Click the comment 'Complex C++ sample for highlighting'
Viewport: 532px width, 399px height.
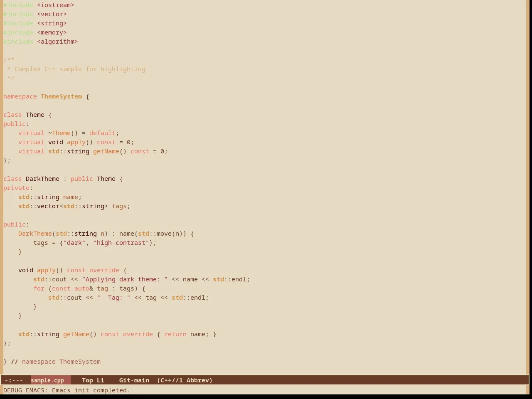coord(80,69)
